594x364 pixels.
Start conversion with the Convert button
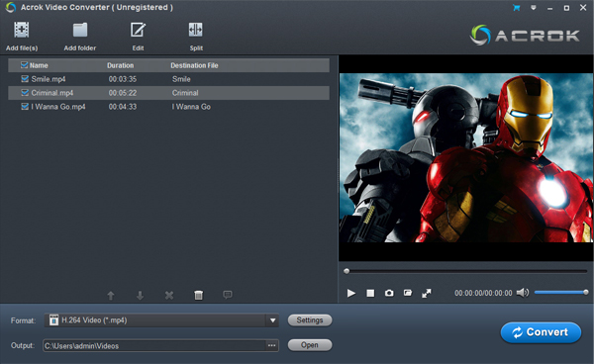pos(541,332)
